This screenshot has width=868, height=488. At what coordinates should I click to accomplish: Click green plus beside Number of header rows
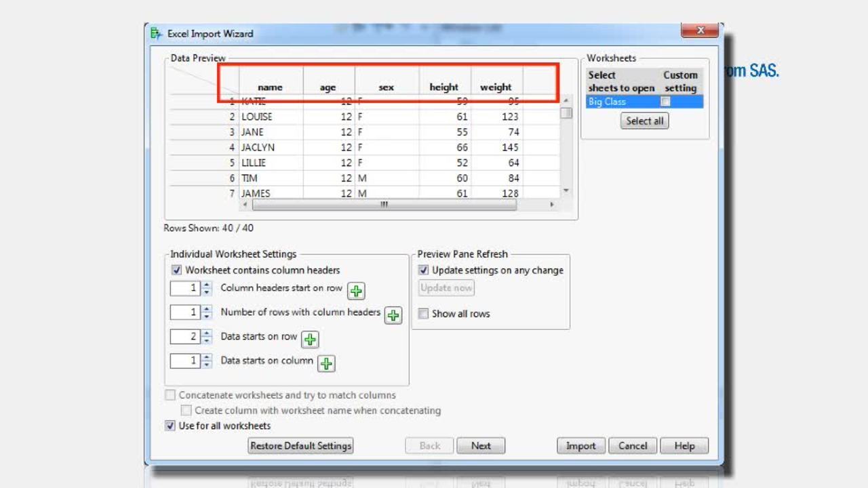pyautogui.click(x=393, y=315)
